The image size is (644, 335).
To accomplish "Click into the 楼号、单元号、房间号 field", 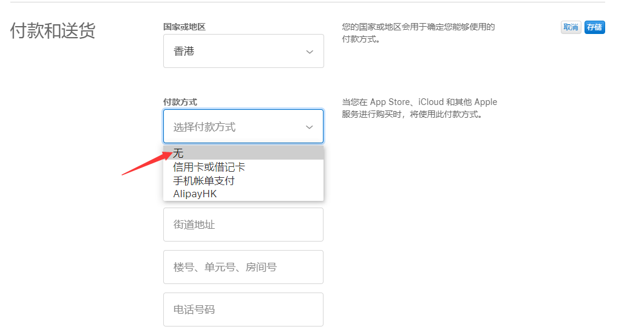I will 243,267.
